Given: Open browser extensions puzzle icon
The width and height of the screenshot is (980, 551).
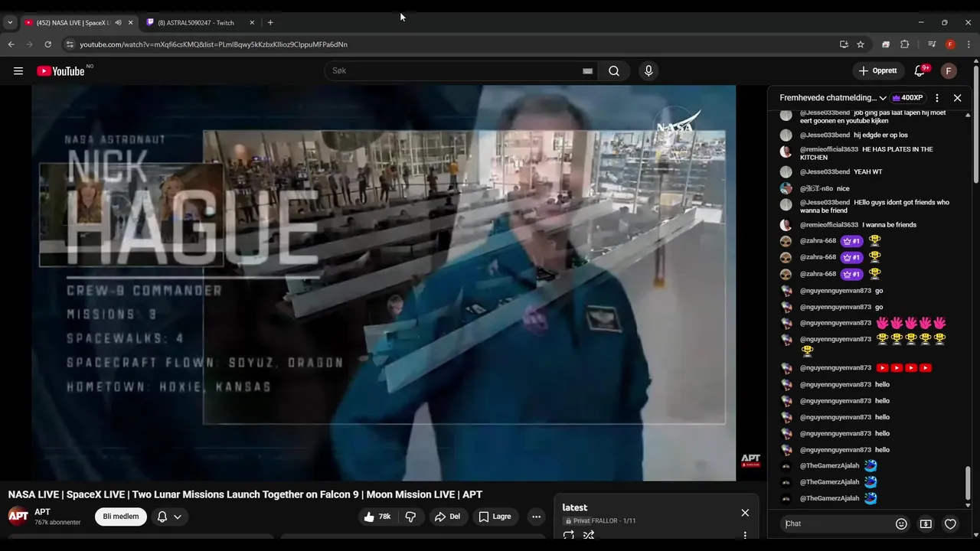Looking at the screenshot, I should click(x=904, y=44).
